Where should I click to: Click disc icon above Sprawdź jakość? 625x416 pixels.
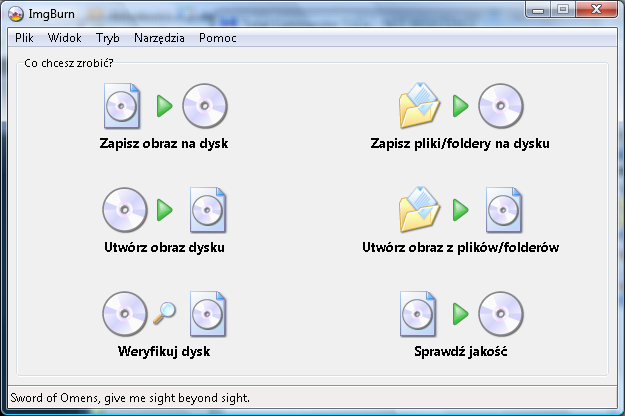pos(501,314)
